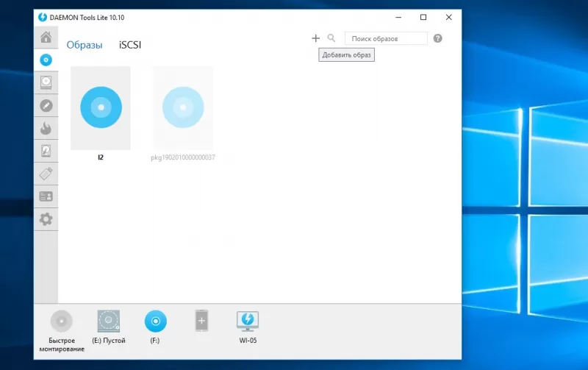Open the virtual drive sidebar icon
The height and width of the screenshot is (370, 588).
point(46,82)
